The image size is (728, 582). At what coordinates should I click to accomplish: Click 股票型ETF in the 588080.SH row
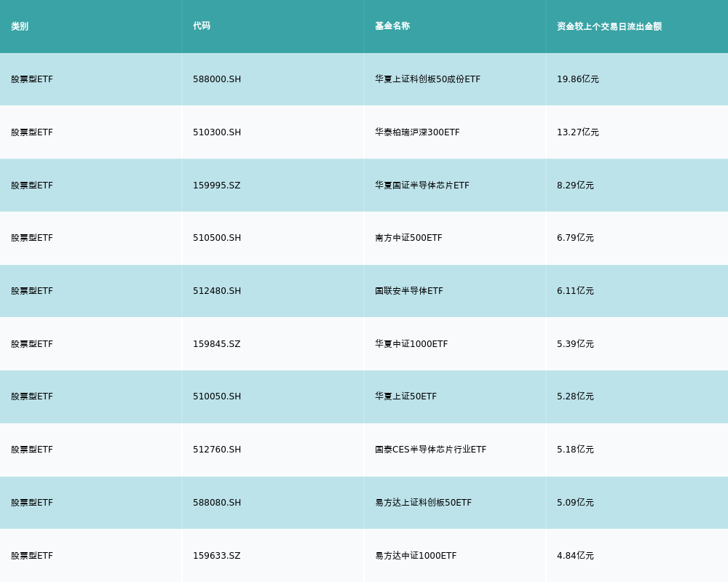[32, 503]
